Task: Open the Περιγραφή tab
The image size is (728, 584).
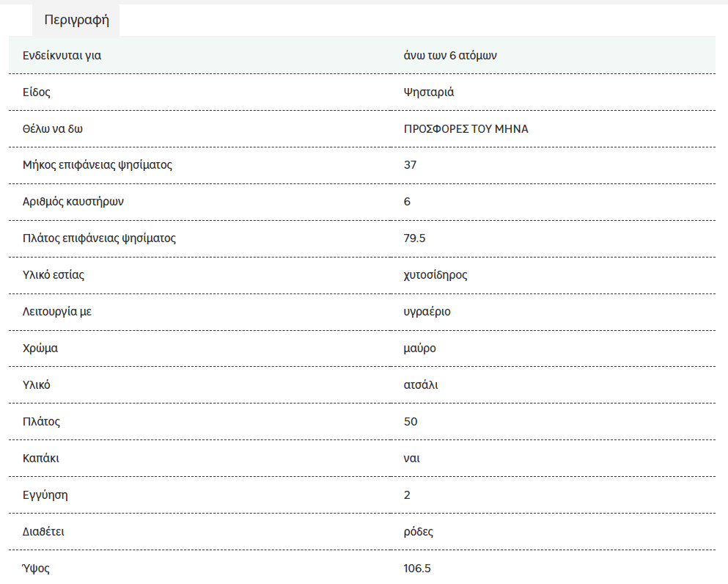Action: coord(76,20)
